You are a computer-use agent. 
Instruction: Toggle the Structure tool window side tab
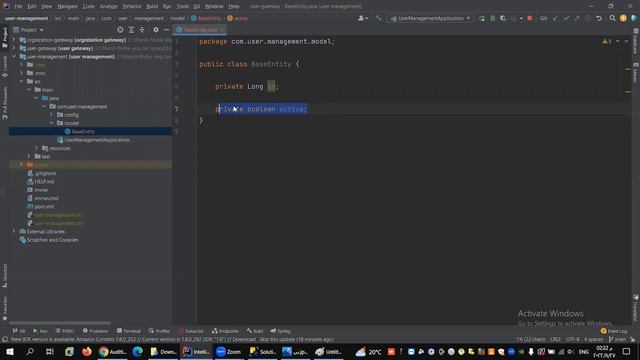pos(5,276)
